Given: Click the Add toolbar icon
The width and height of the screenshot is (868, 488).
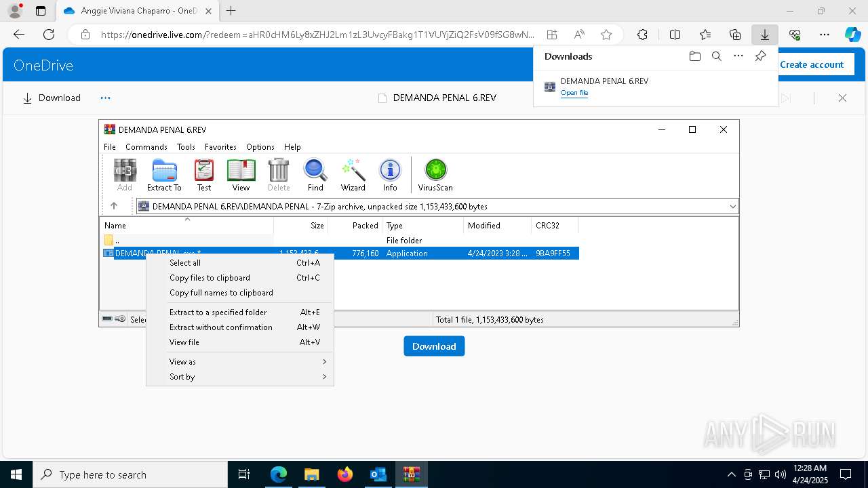Looking at the screenshot, I should click(125, 175).
